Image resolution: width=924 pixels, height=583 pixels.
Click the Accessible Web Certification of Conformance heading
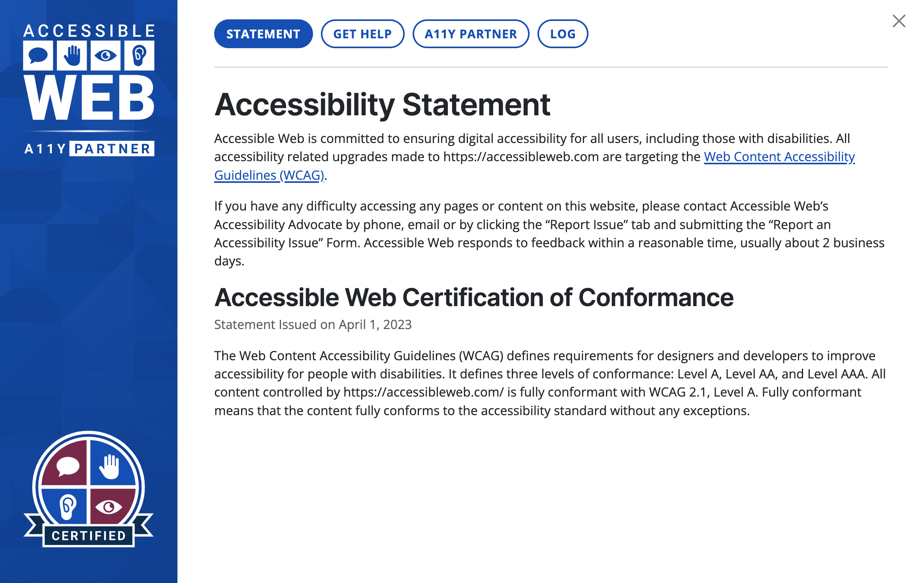click(x=474, y=297)
